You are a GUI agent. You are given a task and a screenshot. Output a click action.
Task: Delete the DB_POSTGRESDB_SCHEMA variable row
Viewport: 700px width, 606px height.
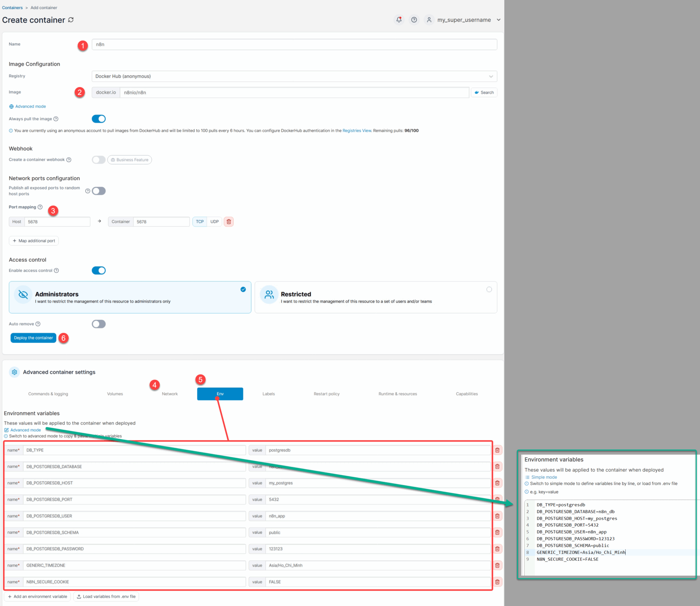pyautogui.click(x=497, y=532)
